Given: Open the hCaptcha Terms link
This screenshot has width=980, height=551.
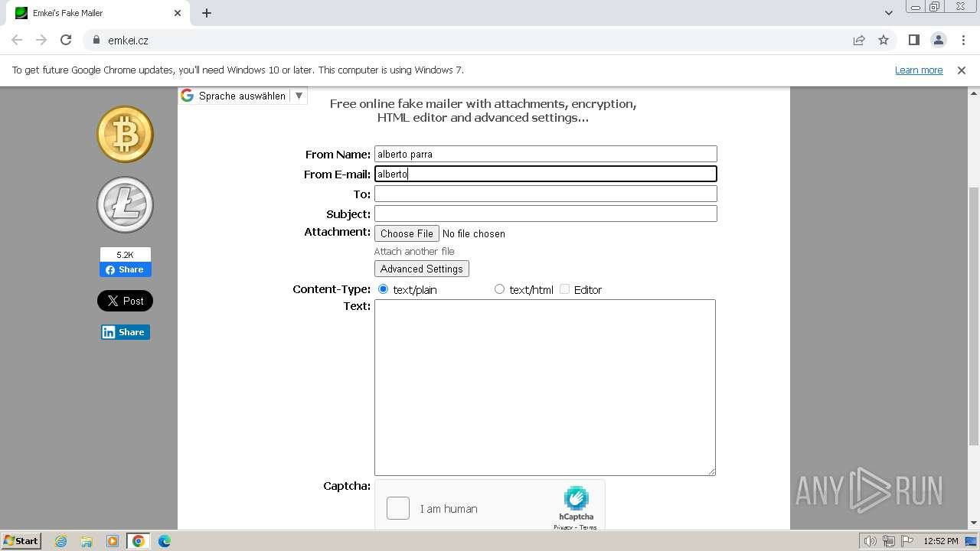Looking at the screenshot, I should 588,527.
